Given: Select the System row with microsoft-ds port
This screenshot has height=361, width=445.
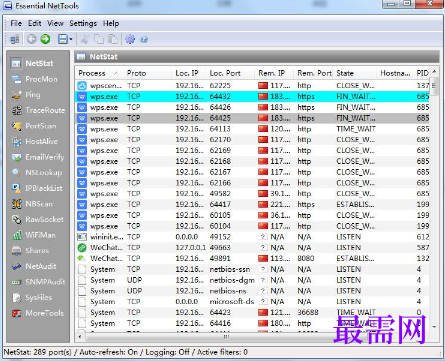Looking at the screenshot, I should [253, 301].
